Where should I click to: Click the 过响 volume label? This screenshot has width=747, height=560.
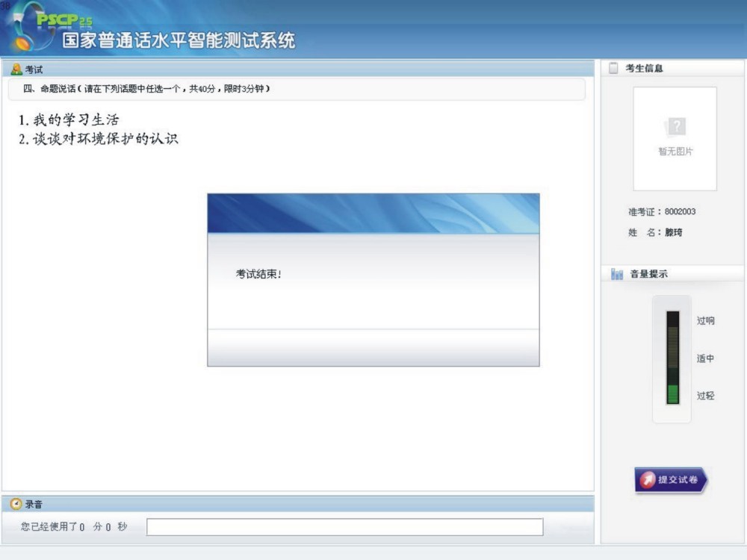(705, 321)
